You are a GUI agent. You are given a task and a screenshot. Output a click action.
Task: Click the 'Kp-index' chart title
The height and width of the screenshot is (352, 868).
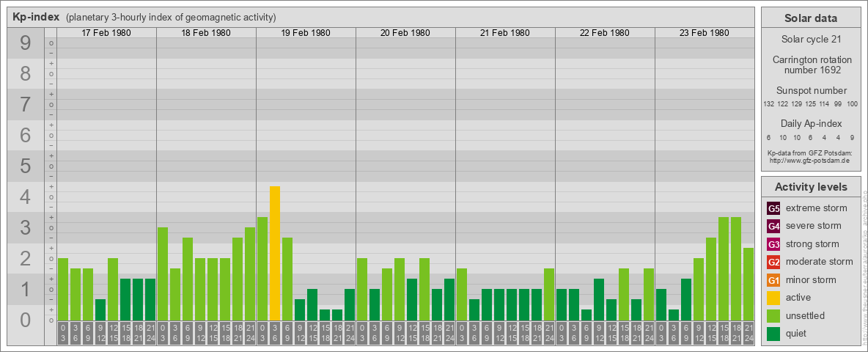click(x=36, y=17)
